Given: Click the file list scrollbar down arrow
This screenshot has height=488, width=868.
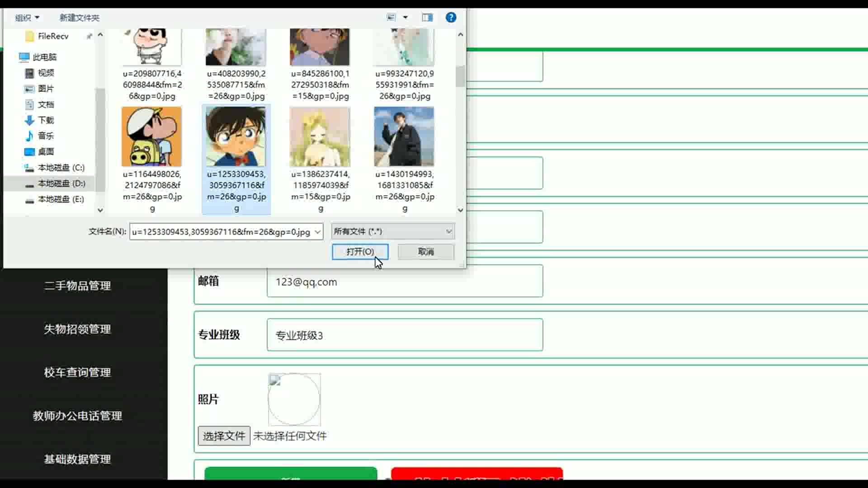Looking at the screenshot, I should [x=460, y=210].
